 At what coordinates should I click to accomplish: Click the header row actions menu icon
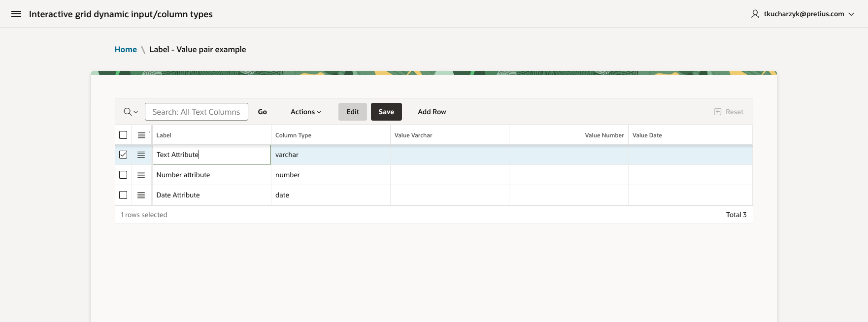coord(141,135)
